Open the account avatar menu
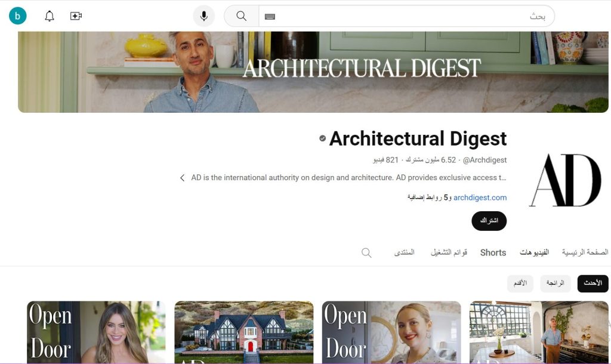Viewport: 611px width, 364px height. click(18, 16)
